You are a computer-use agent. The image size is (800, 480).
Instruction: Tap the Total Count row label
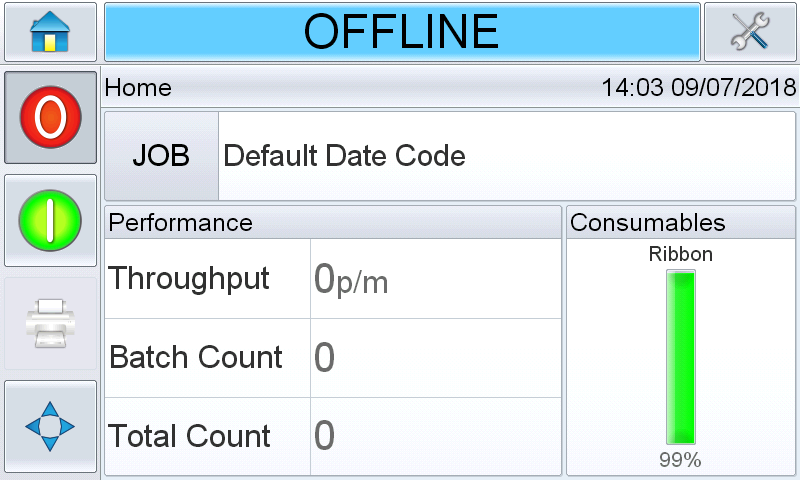click(190, 436)
